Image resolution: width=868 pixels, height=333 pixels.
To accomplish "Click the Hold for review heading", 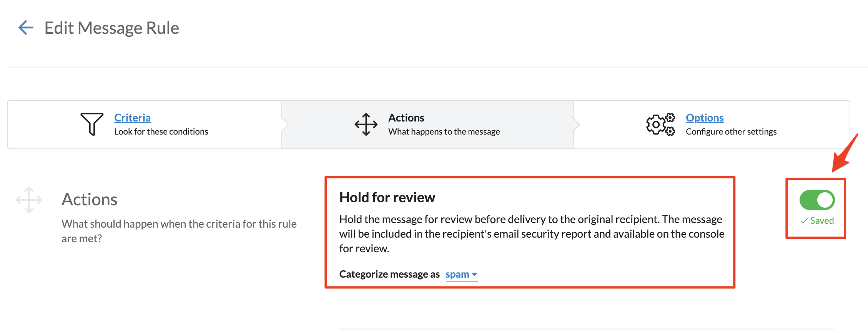I will pos(387,197).
